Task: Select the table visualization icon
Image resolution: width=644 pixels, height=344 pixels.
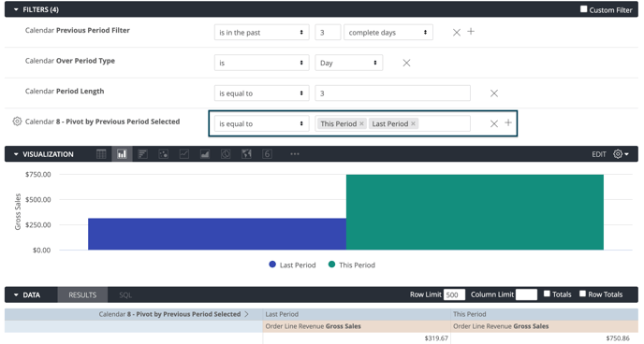Action: coord(101,154)
